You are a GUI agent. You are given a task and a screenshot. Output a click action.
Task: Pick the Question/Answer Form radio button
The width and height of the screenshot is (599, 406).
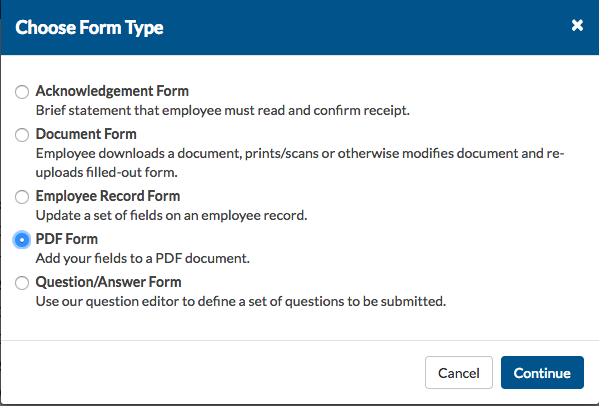click(22, 283)
